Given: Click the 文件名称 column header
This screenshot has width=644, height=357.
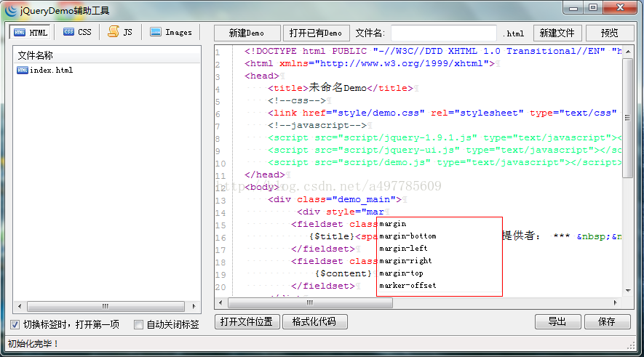Looking at the screenshot, I should pyautogui.click(x=107, y=55).
